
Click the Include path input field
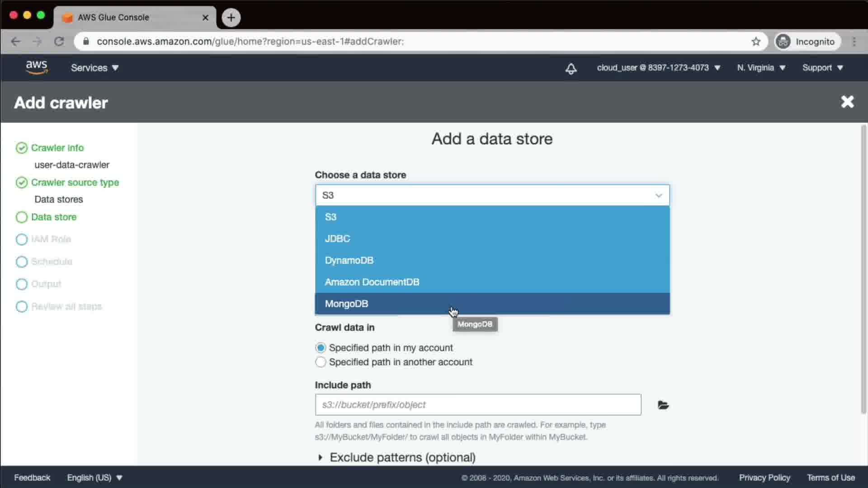pyautogui.click(x=477, y=405)
